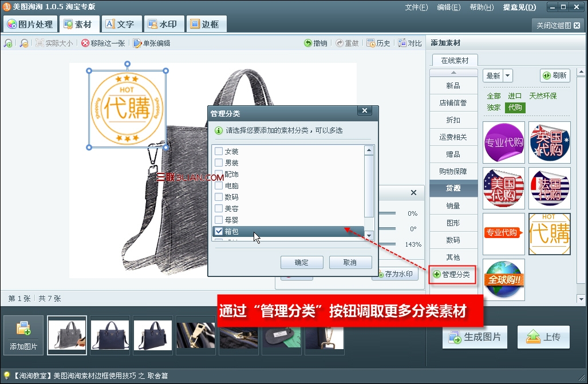Open the 文件(F) menu
Image resolution: width=588 pixels, height=384 pixels.
(x=416, y=7)
